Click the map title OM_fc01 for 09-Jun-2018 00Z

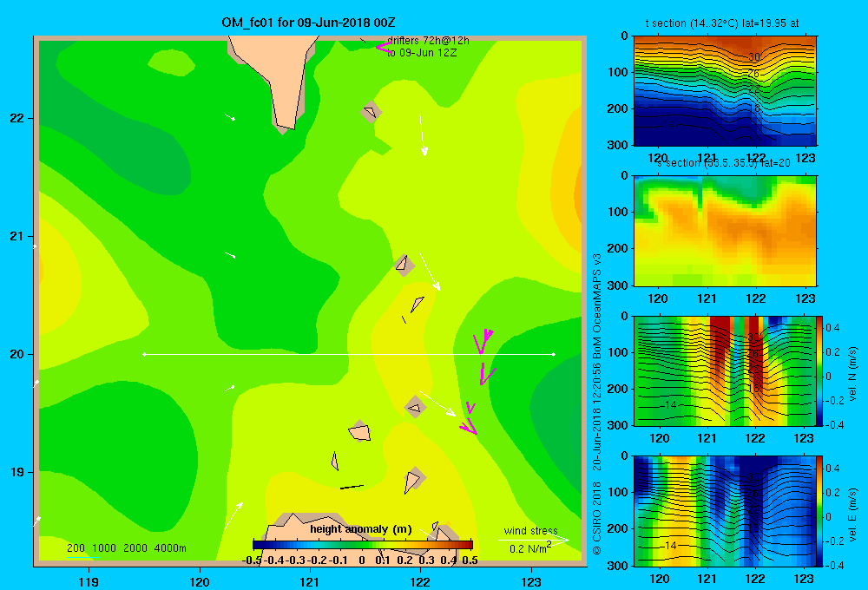308,23
